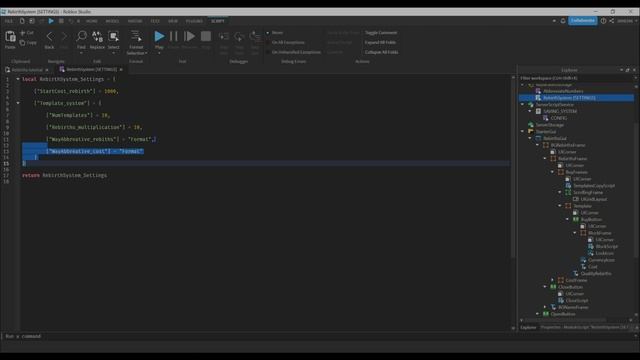Open the FILE menu
The height and width of the screenshot is (360, 640).
[9, 21]
